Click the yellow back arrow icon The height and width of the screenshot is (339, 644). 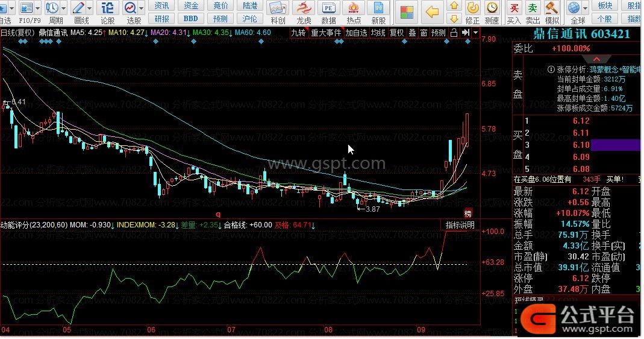click(432, 12)
